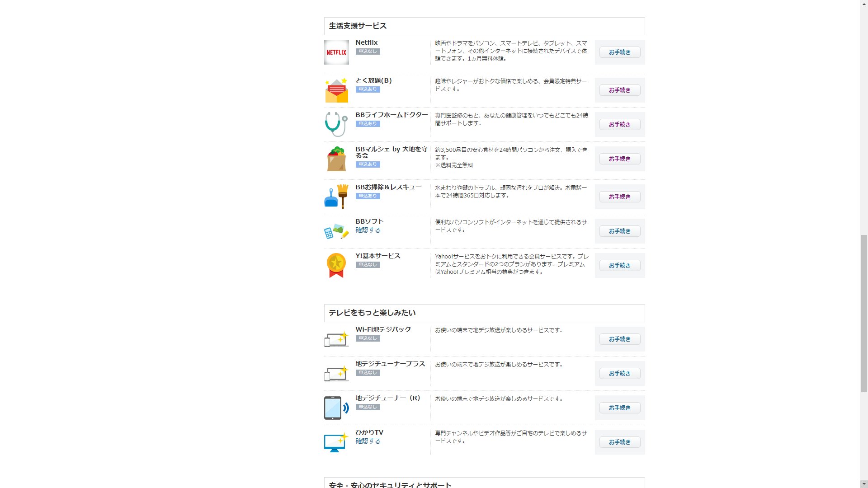Open お手続き for 地デジチューナー(R)
This screenshot has width=868, height=488.
[x=620, y=408]
